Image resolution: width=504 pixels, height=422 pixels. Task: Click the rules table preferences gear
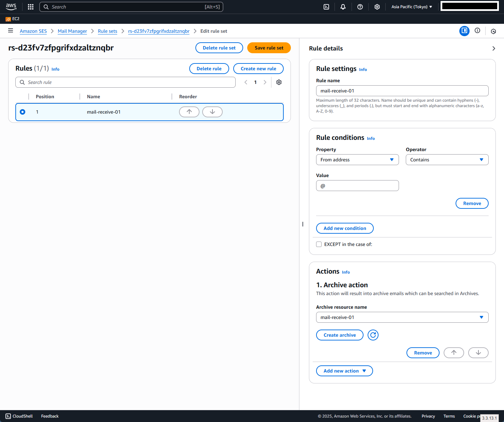point(279,82)
